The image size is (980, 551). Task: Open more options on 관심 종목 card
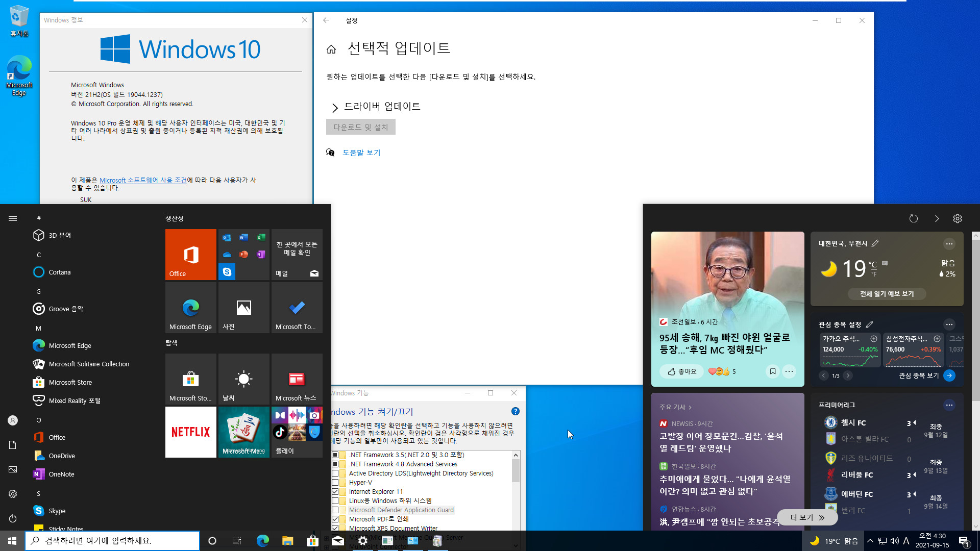pos(949,324)
